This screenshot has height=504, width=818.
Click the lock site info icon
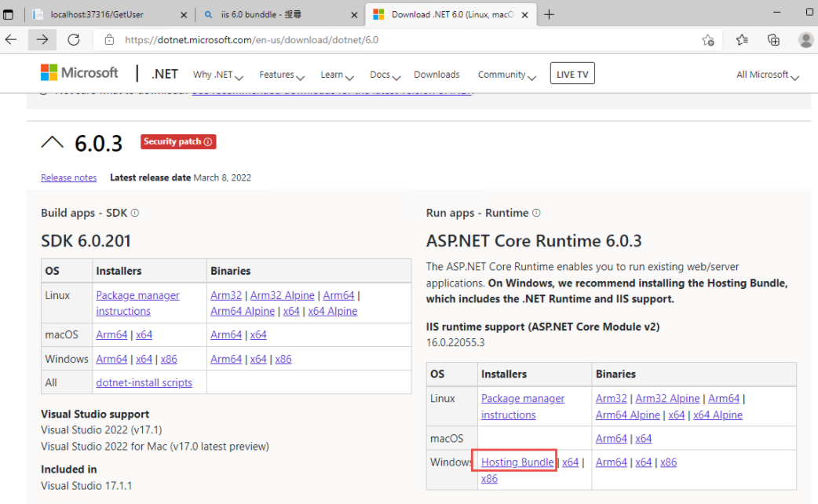(x=109, y=40)
